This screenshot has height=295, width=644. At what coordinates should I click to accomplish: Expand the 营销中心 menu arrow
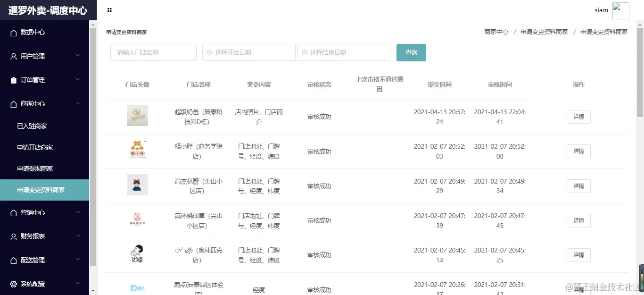tap(78, 212)
